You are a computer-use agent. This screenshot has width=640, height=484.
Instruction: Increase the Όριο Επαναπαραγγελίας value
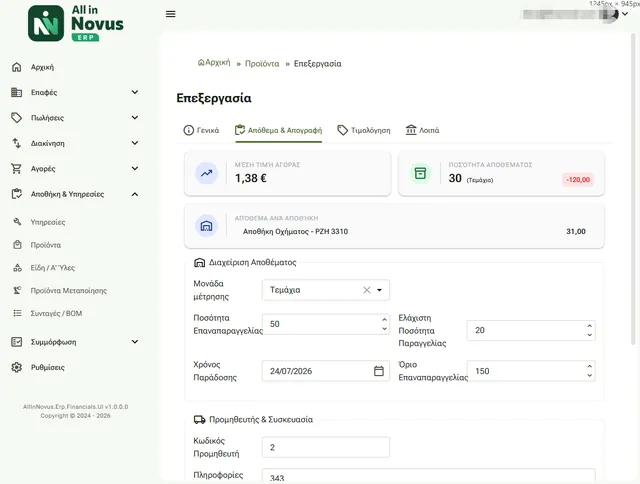point(589,366)
